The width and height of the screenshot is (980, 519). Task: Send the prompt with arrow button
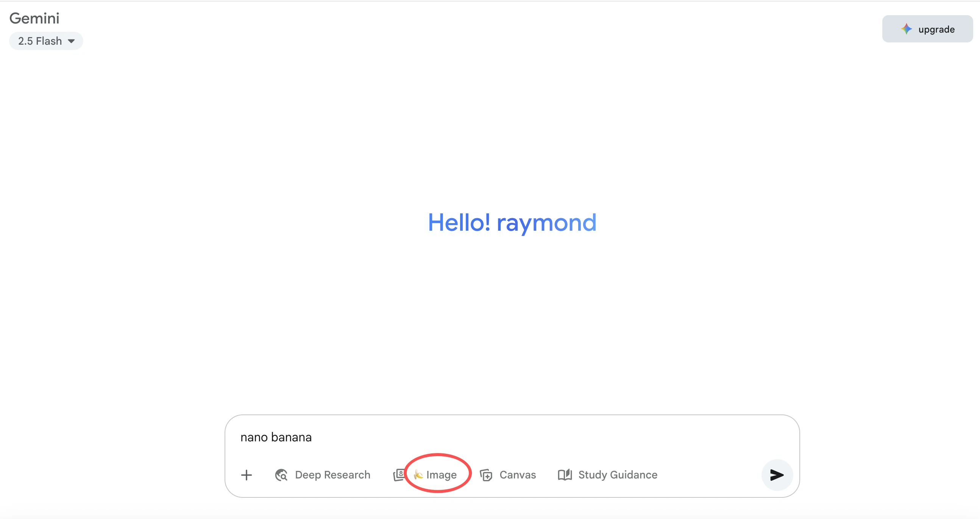click(x=777, y=475)
